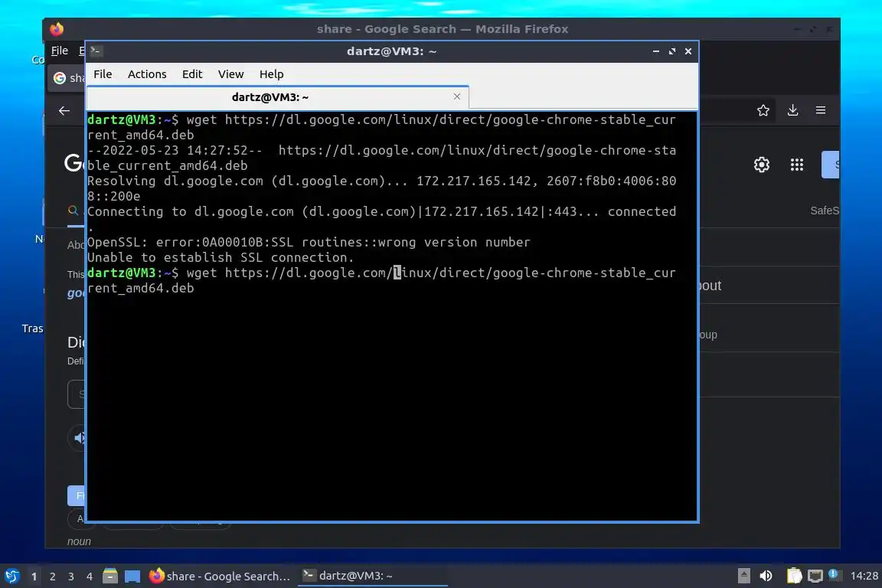882x588 pixels.
Task: Click the 'Unable to establish SSL connection.' line
Action: coord(220,258)
